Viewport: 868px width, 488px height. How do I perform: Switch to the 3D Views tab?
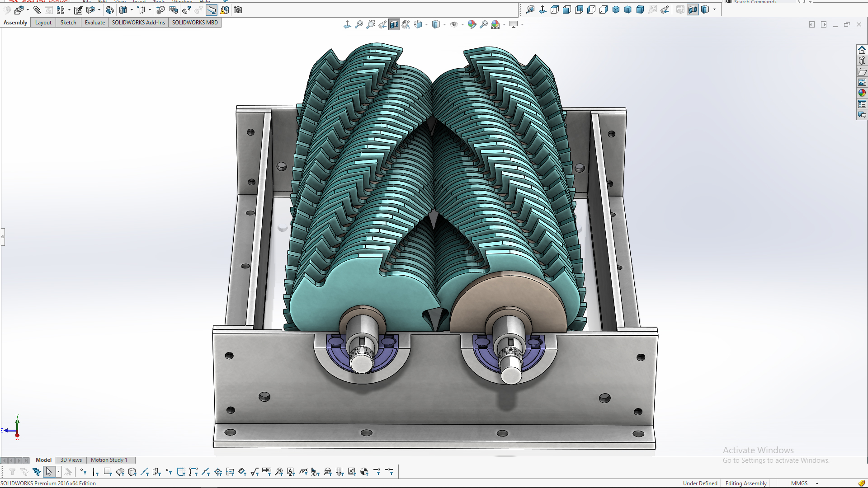click(x=71, y=460)
